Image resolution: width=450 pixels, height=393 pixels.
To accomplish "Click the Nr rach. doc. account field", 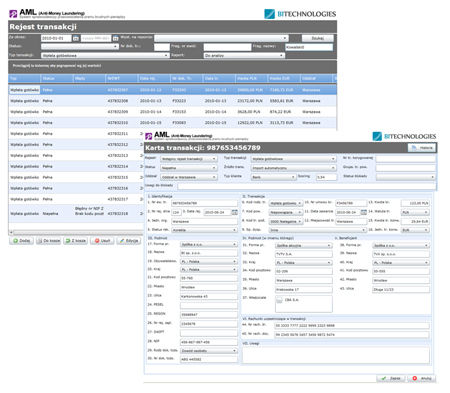I will click(x=352, y=334).
